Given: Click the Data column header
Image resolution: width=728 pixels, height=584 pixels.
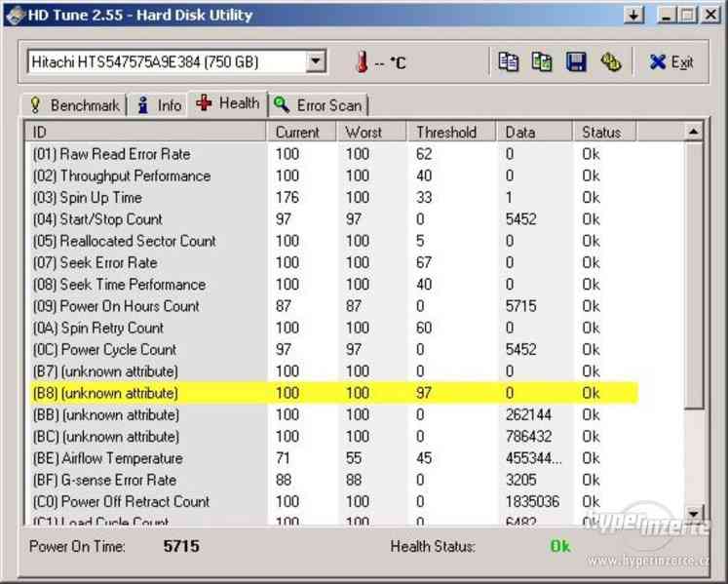Looking at the screenshot, I should [x=534, y=133].
